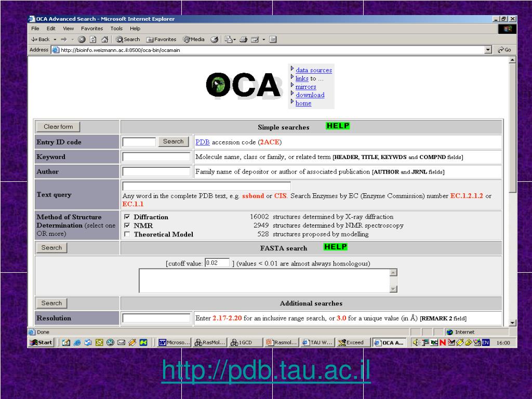The height and width of the screenshot is (399, 532).
Task: Open the Mail icon dropdown arrow
Action: pos(234,39)
